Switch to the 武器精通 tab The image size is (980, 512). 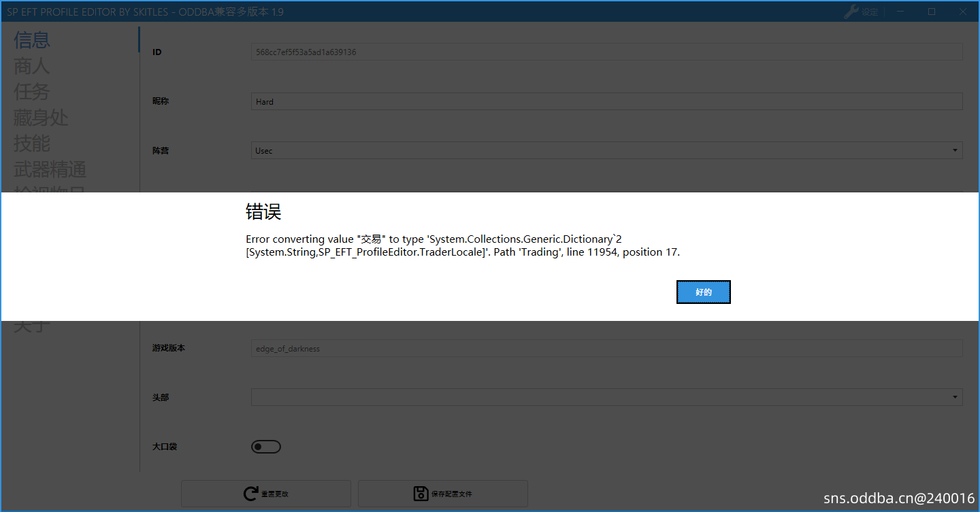click(x=50, y=169)
